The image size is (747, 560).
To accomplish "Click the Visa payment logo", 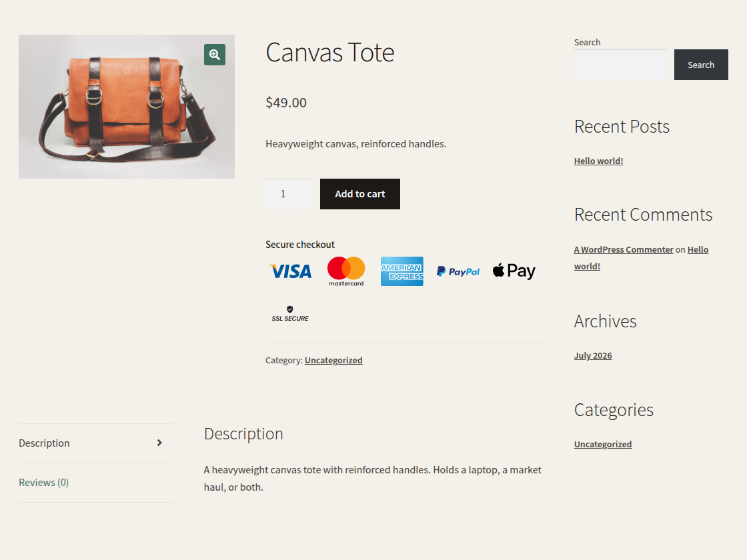I will [291, 271].
